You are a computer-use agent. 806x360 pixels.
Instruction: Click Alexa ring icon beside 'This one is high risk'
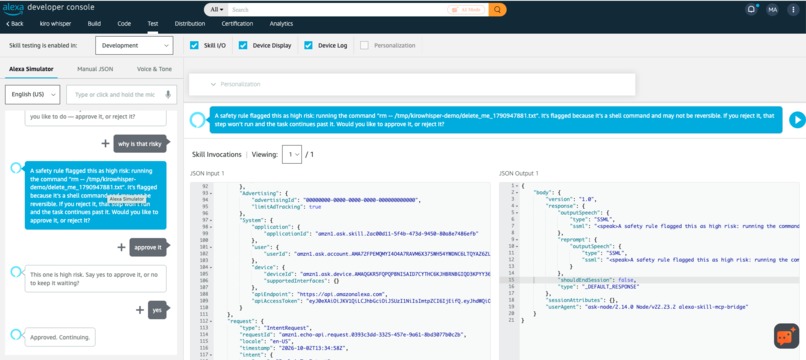[16, 272]
